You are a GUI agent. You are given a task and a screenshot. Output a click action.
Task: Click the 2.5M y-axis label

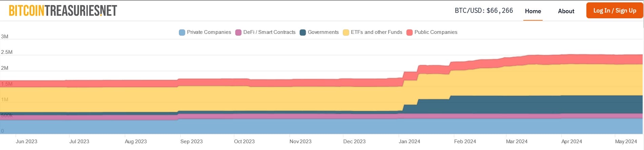[x=7, y=52]
